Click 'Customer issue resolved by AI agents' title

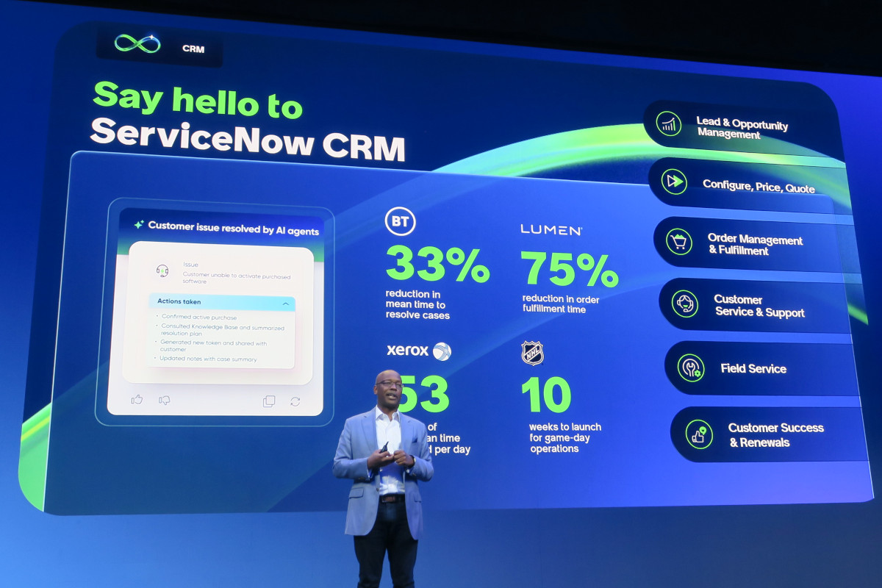coord(234,229)
